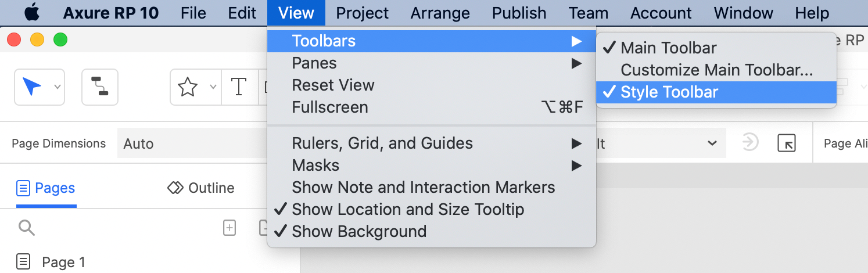Open the Apple menu
The height and width of the screenshot is (273, 868).
[33, 13]
